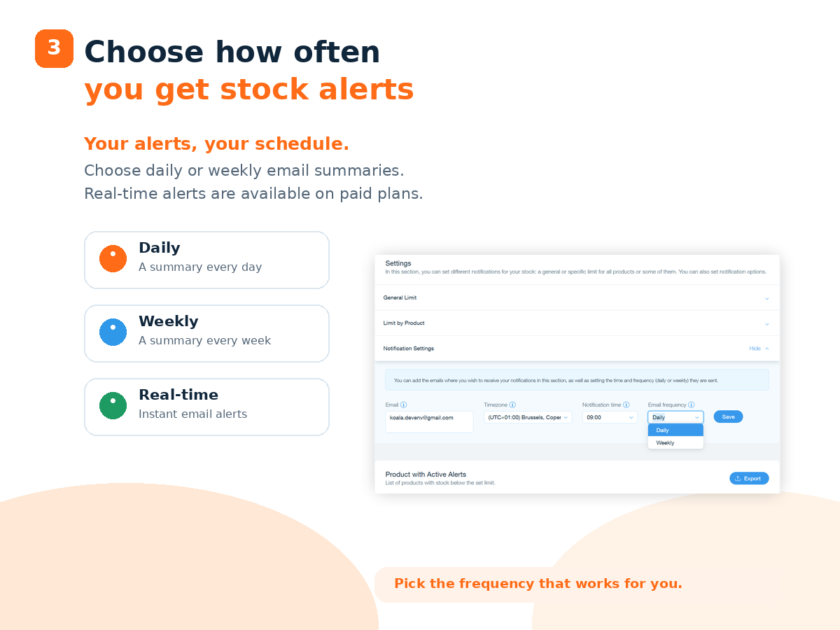Click the Email frequency combo box
The height and width of the screenshot is (630, 840).
tap(675, 417)
